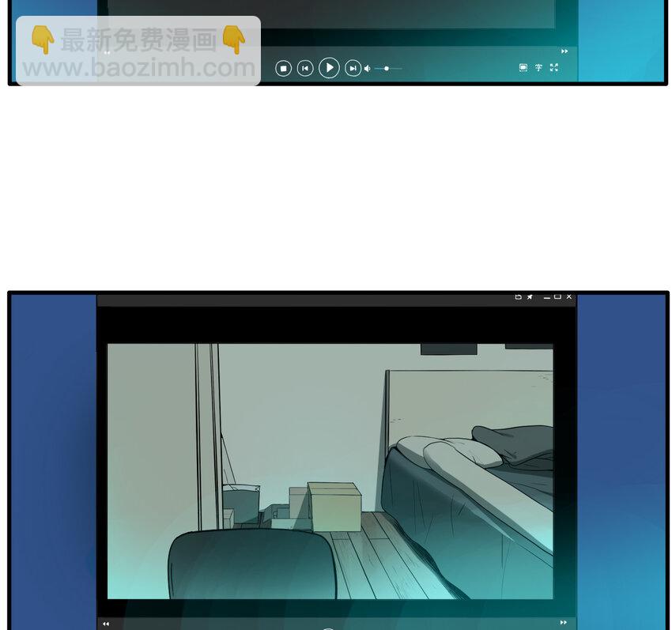Skip to the next track in upper player

[353, 69]
